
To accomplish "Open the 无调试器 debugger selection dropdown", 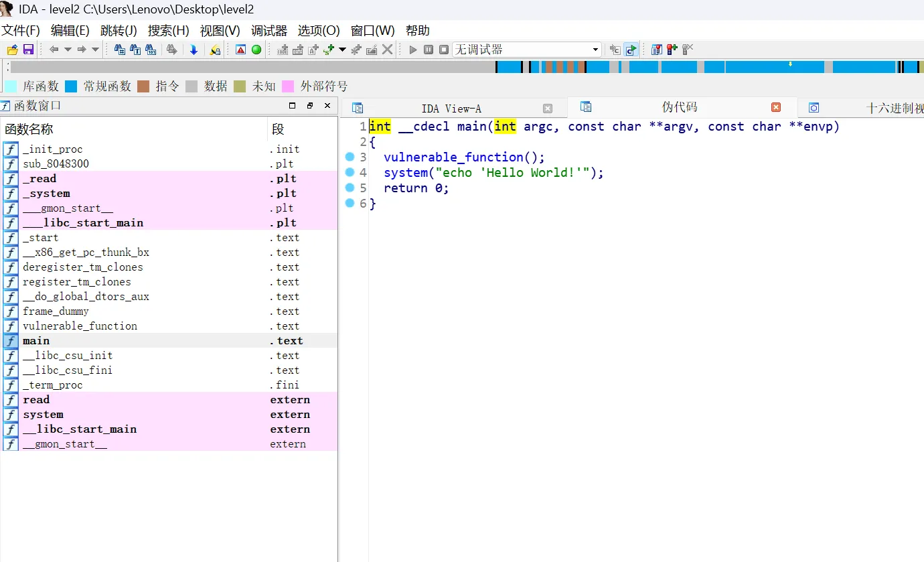I will (x=527, y=50).
